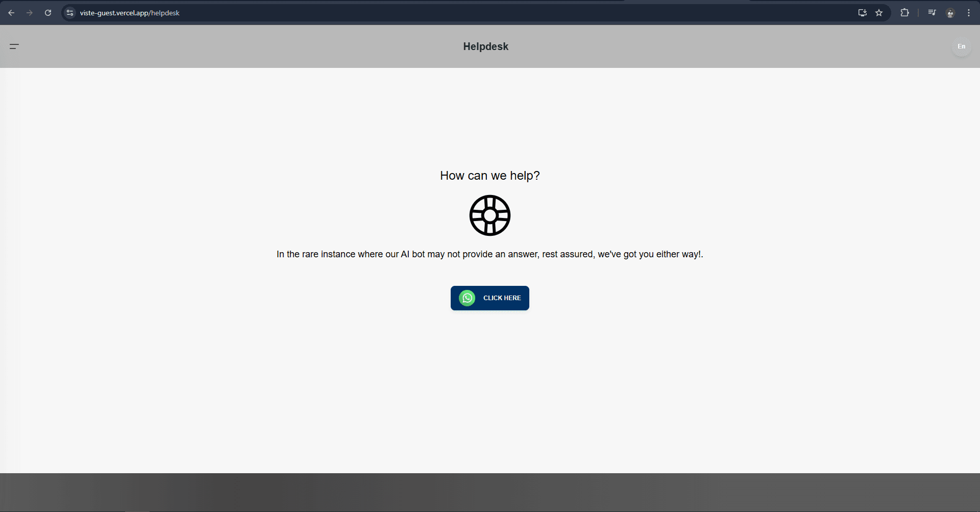Switch language using the En toggle
980x512 pixels.
961,46
